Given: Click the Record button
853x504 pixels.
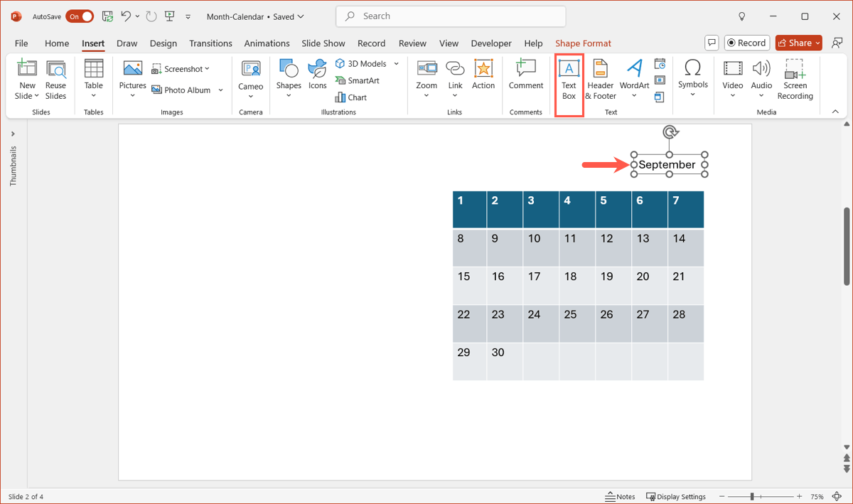Looking at the screenshot, I should tap(747, 43).
